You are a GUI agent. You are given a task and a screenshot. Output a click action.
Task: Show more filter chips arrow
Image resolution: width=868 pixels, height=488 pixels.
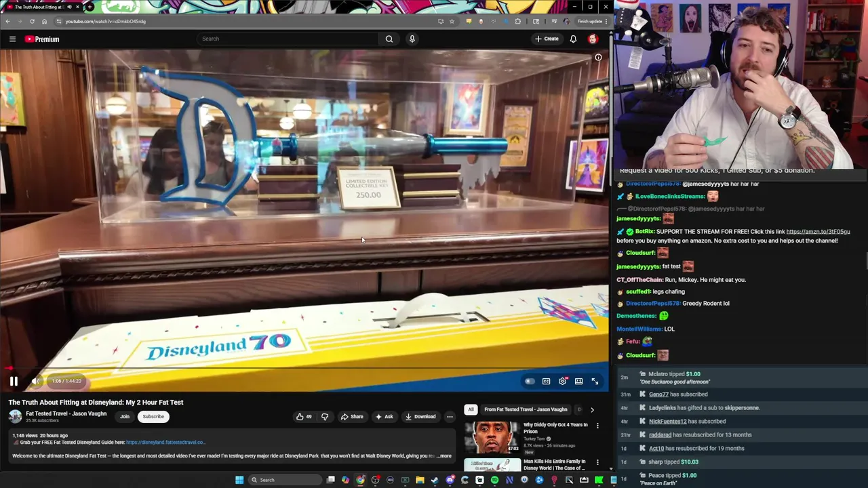click(592, 409)
